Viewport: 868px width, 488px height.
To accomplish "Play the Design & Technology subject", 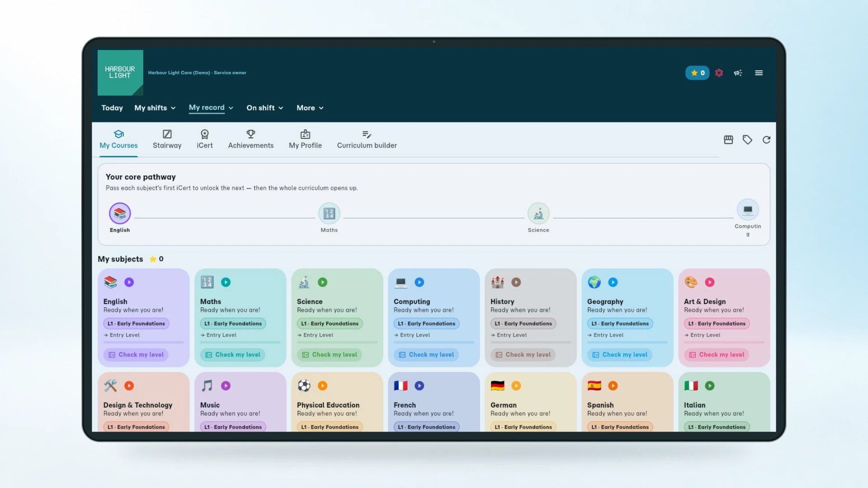I will (x=129, y=386).
